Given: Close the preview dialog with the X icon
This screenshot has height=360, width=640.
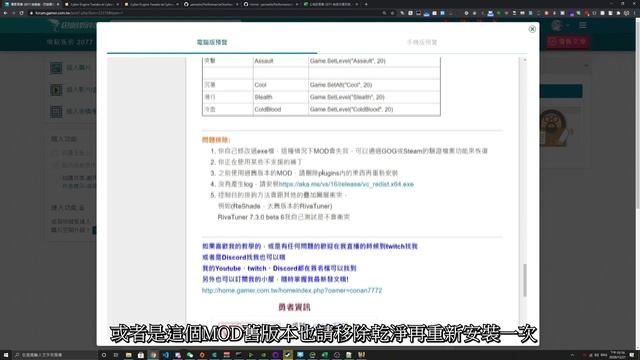Looking at the screenshot, I should [x=532, y=29].
